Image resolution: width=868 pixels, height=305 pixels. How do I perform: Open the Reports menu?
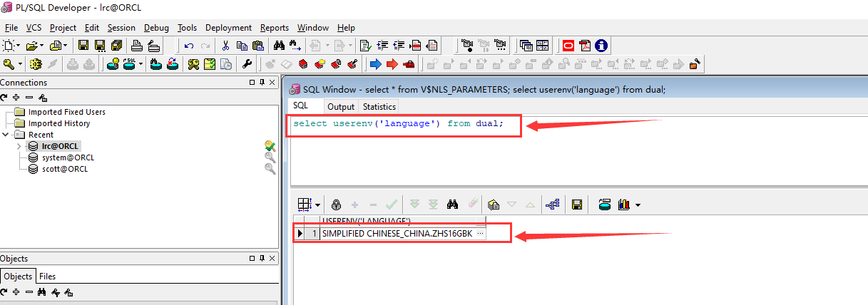[275, 28]
